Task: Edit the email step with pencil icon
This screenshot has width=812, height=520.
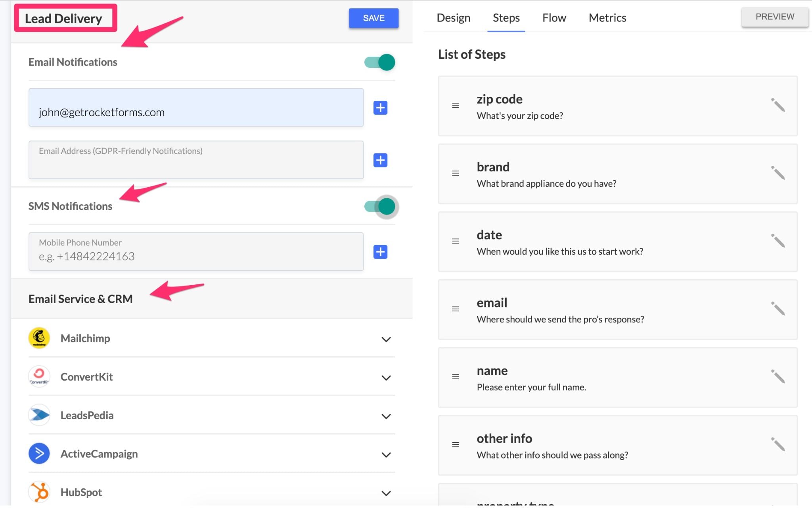Action: [778, 309]
